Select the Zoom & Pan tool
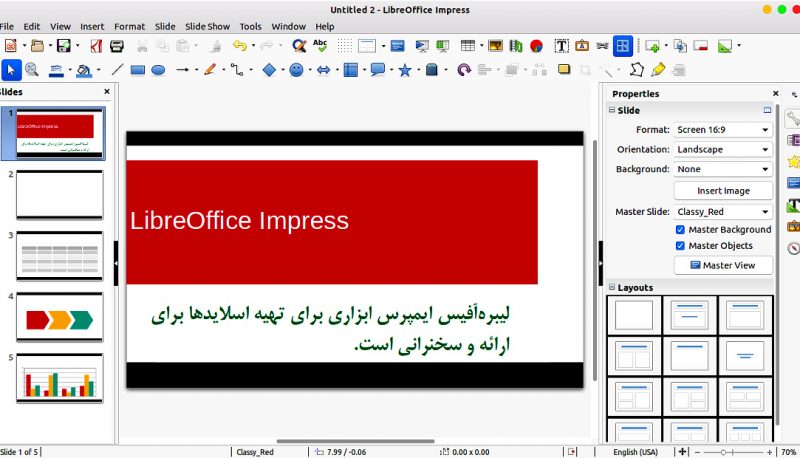 click(x=32, y=70)
